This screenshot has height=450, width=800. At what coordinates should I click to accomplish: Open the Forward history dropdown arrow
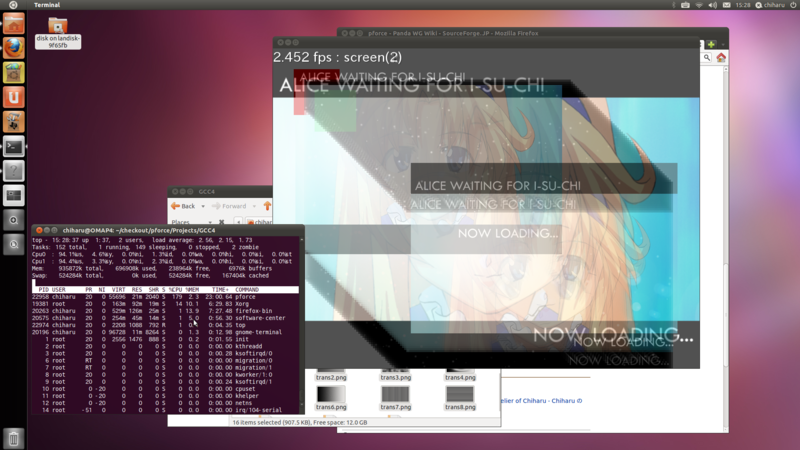254,206
